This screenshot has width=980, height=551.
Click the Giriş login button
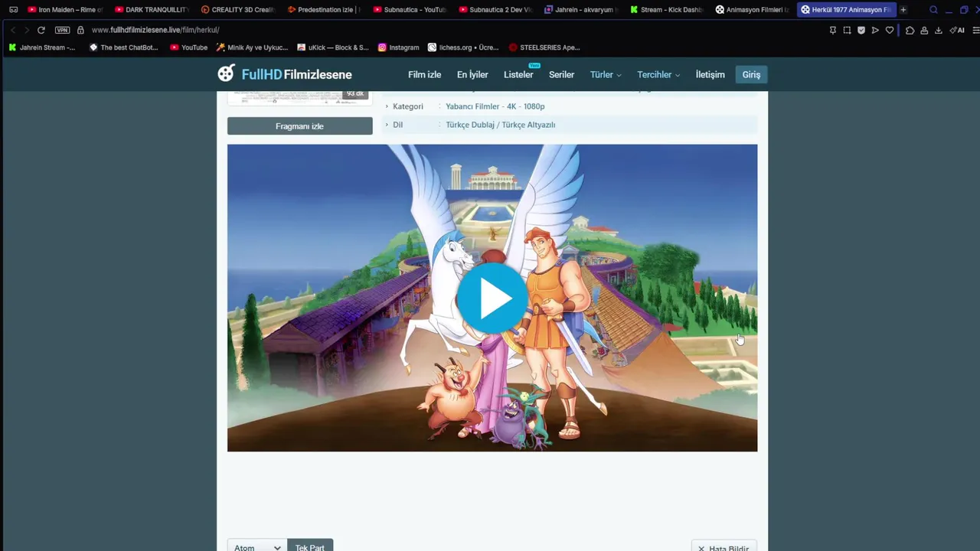pos(751,74)
